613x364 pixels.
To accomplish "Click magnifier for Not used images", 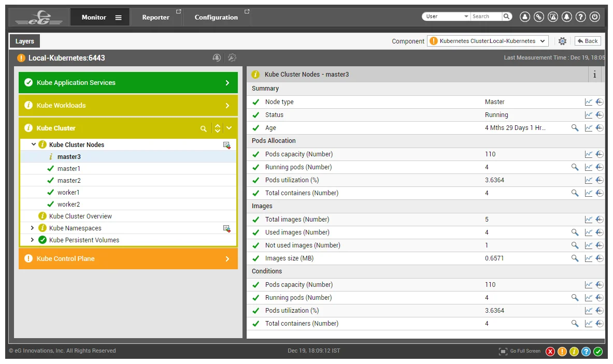I will [575, 245].
